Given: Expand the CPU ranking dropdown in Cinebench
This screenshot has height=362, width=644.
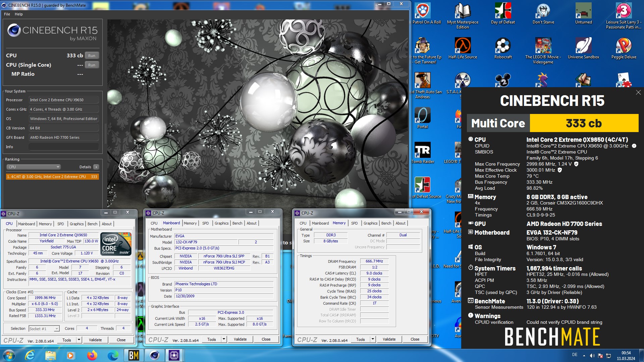Looking at the screenshot, I should coord(34,167).
